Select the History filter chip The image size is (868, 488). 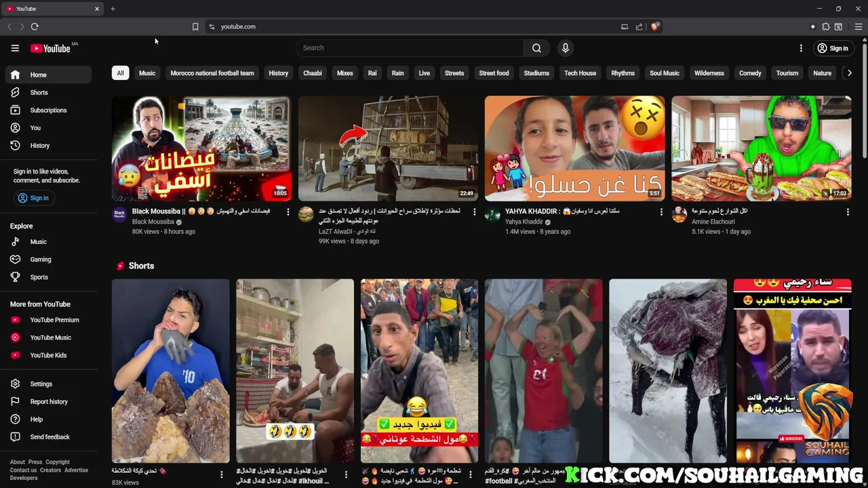click(278, 73)
